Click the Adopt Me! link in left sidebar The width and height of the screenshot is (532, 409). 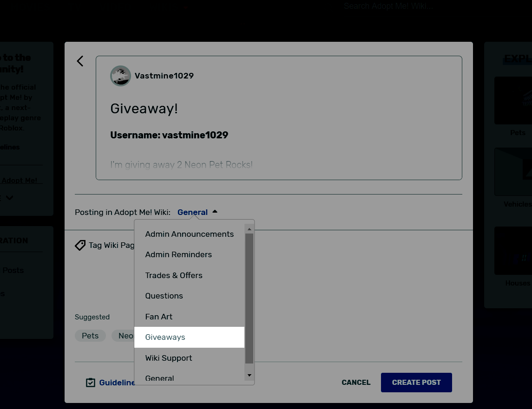(x=20, y=181)
